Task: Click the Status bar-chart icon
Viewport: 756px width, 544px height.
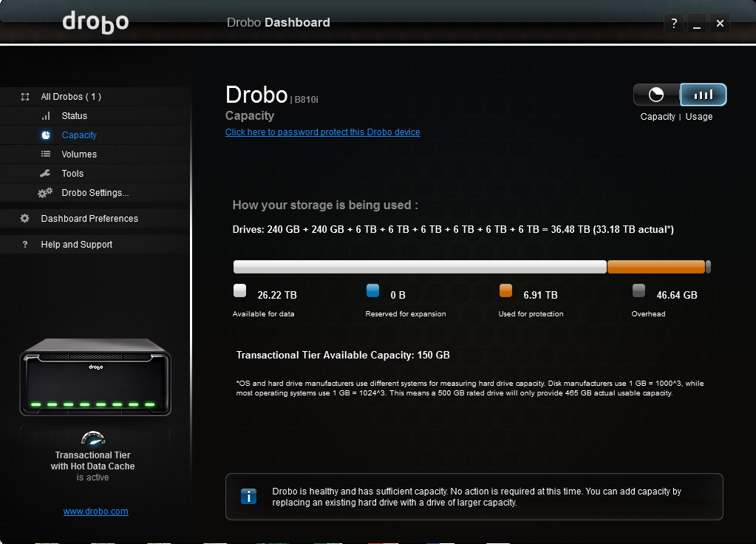Action: (x=46, y=116)
